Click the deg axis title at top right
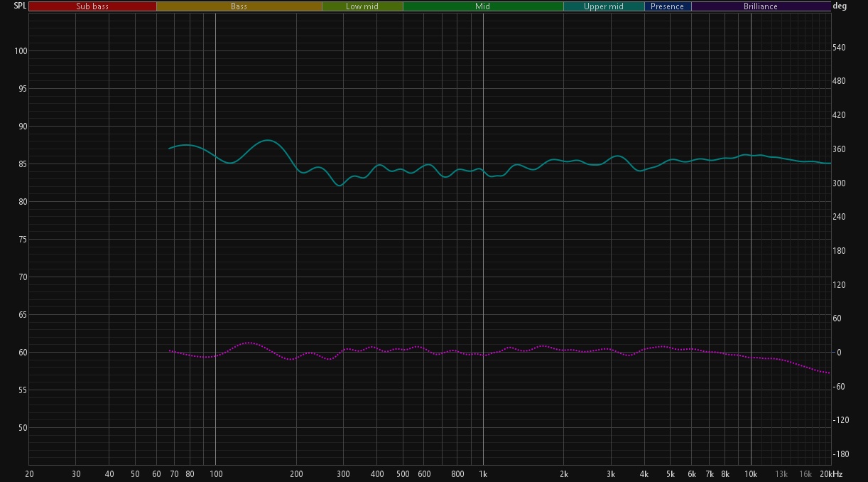The height and width of the screenshot is (482, 868). (x=840, y=6)
